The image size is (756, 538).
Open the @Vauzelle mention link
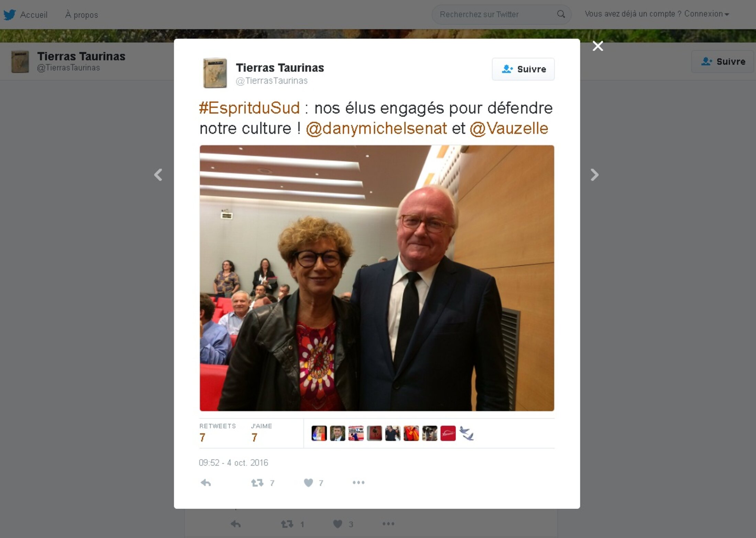click(x=509, y=128)
